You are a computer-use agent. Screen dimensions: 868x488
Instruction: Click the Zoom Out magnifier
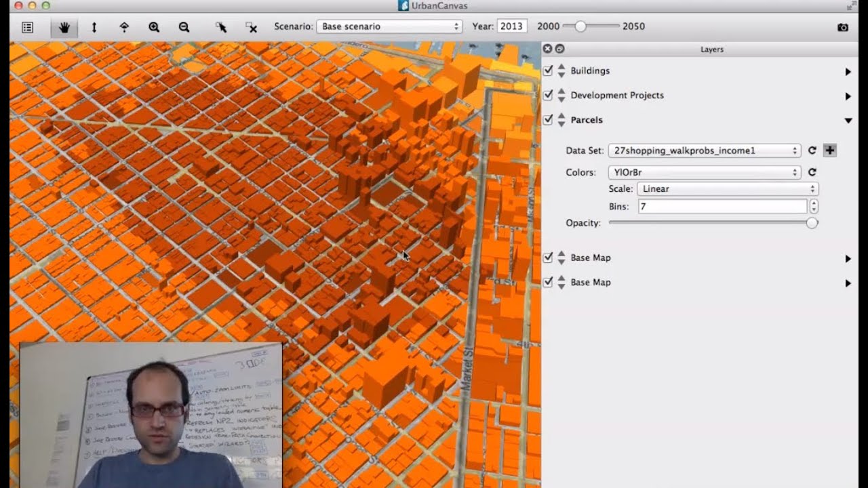184,27
